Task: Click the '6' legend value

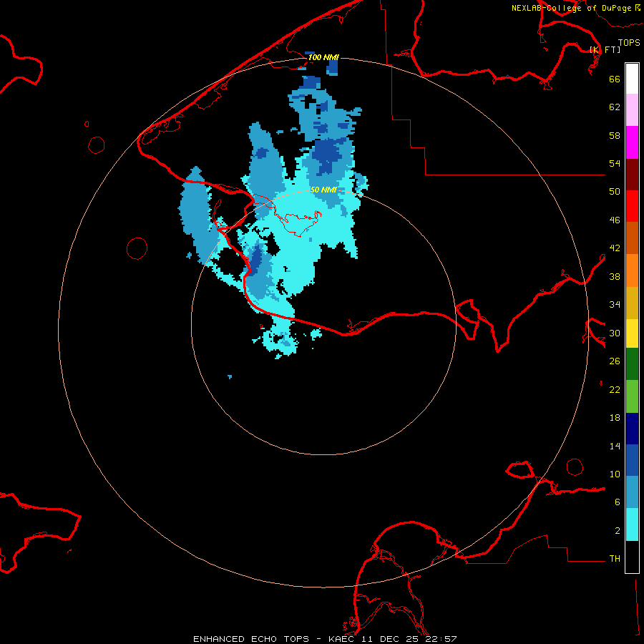Action: point(618,502)
